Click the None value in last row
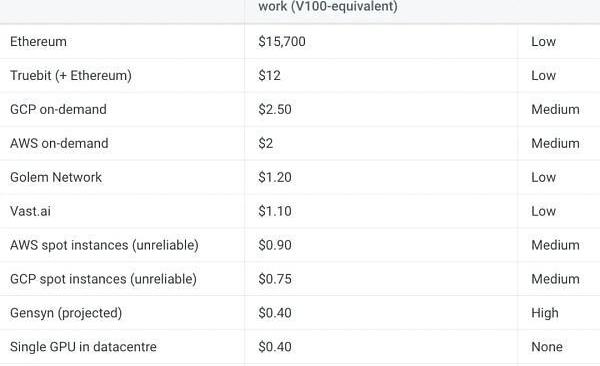Viewport: 600px width, 366px height. [547, 347]
